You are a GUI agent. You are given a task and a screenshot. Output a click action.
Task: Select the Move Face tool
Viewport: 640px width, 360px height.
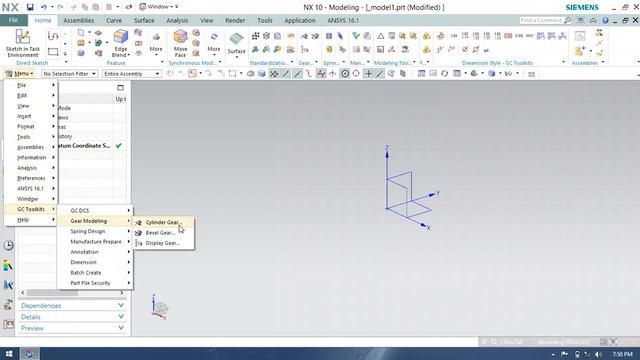coord(180,43)
